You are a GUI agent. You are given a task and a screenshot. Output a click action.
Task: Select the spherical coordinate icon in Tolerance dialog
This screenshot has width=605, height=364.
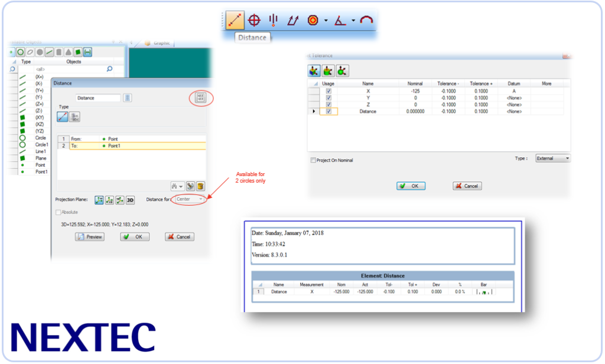click(342, 71)
